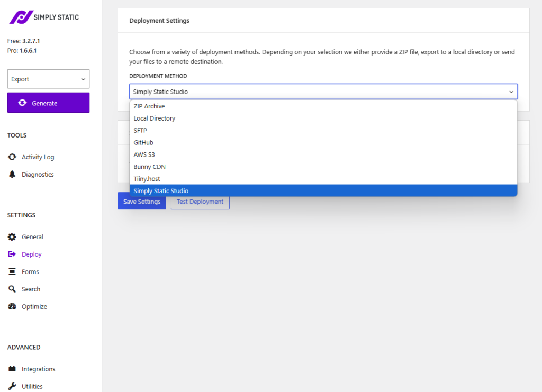The width and height of the screenshot is (542, 392).
Task: Pick AWS S3 deployment method
Action: 323,154
